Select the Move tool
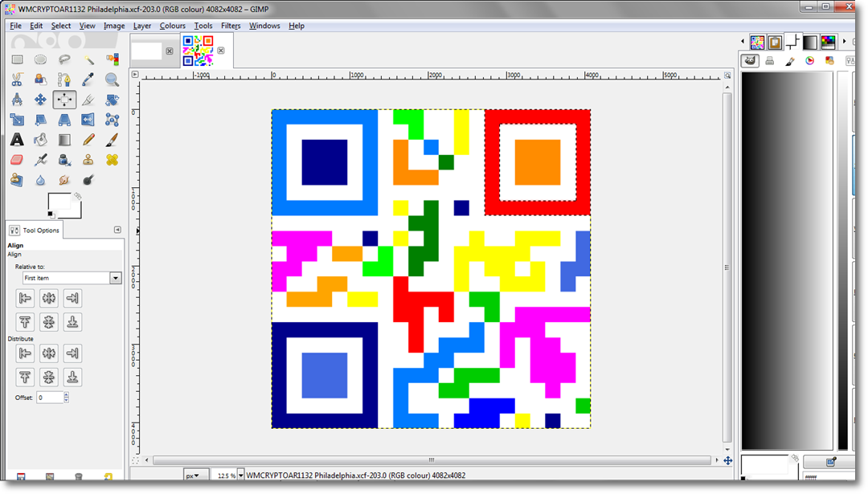 pos(40,100)
